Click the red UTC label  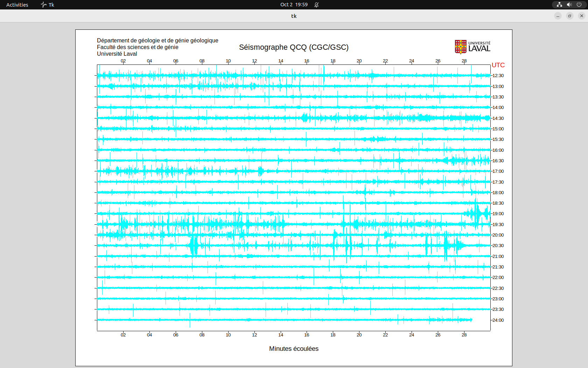pos(498,65)
